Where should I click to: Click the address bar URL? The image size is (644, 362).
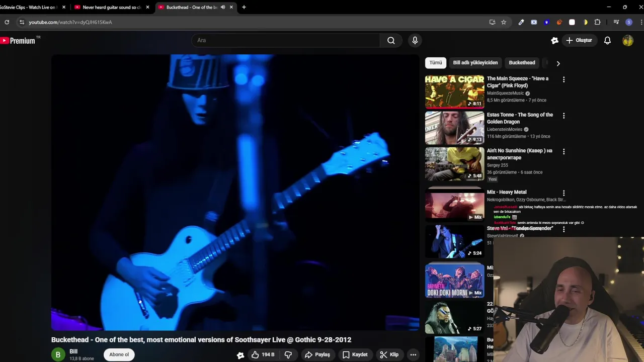pyautogui.click(x=70, y=22)
